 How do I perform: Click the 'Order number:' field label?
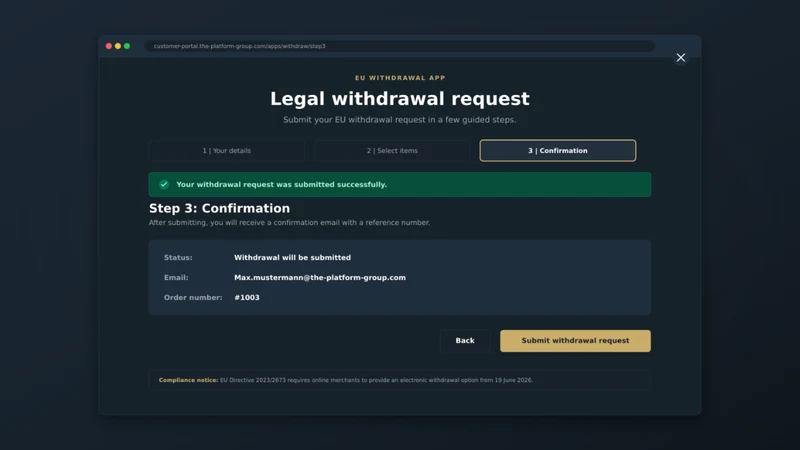coord(193,297)
